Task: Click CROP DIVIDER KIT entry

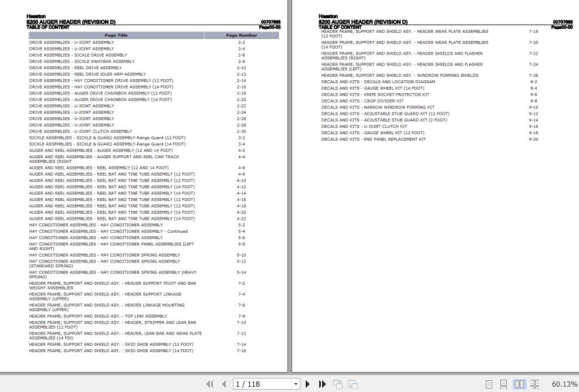Action: (x=363, y=101)
